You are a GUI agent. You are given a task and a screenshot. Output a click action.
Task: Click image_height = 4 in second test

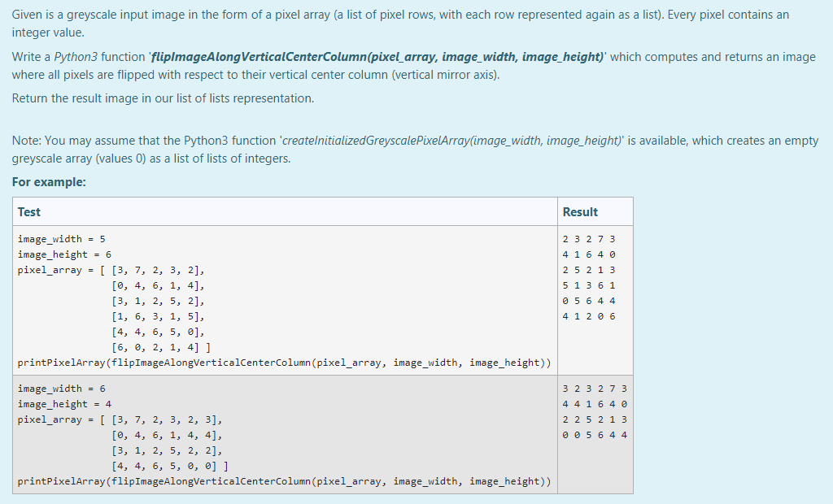coord(63,403)
